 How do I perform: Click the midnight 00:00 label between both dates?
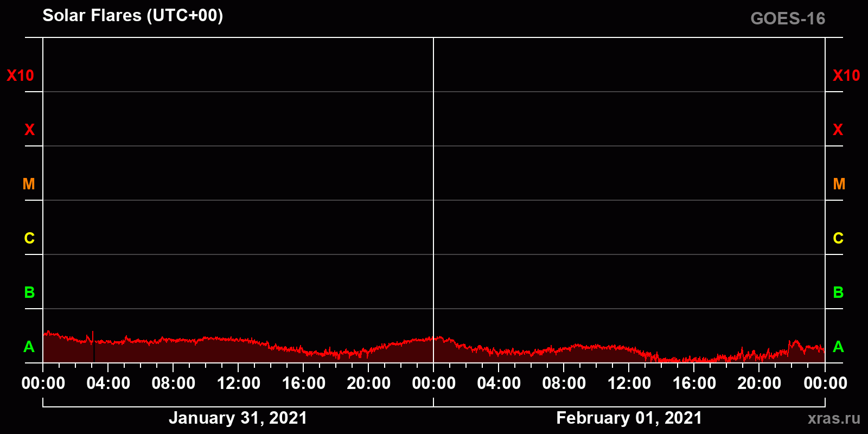434,384
